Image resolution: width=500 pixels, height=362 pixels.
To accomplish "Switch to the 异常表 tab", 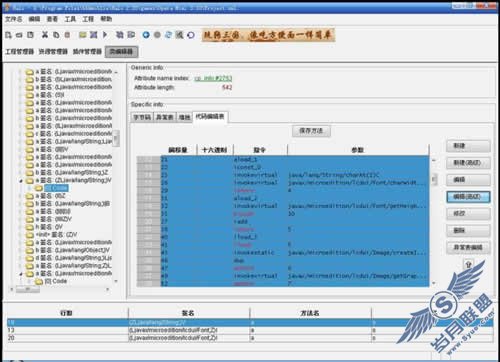I will [x=164, y=117].
